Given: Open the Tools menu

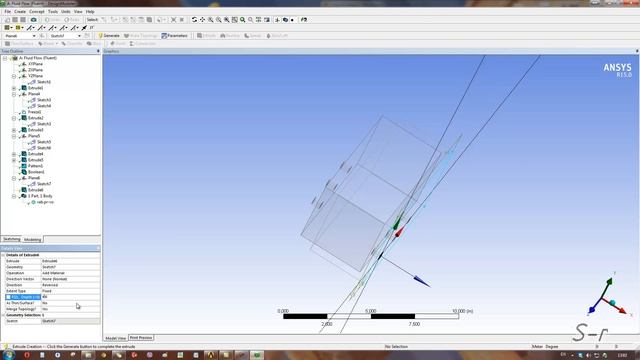Looking at the screenshot, I should click(53, 11).
